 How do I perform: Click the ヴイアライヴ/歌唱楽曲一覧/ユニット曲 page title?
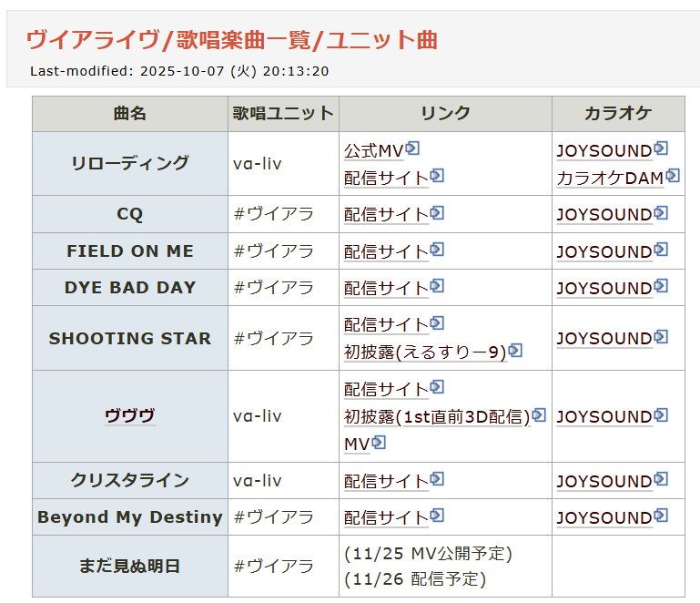[232, 39]
